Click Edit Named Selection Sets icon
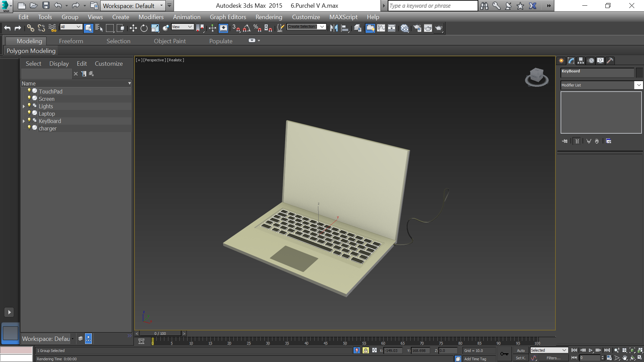This screenshot has height=362, width=644. tap(280, 28)
